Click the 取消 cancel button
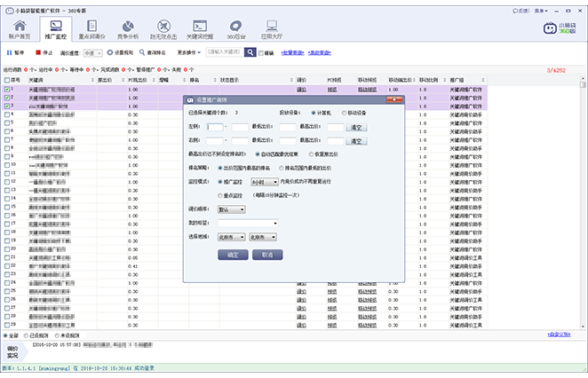The width and height of the screenshot is (588, 378). [x=267, y=254]
